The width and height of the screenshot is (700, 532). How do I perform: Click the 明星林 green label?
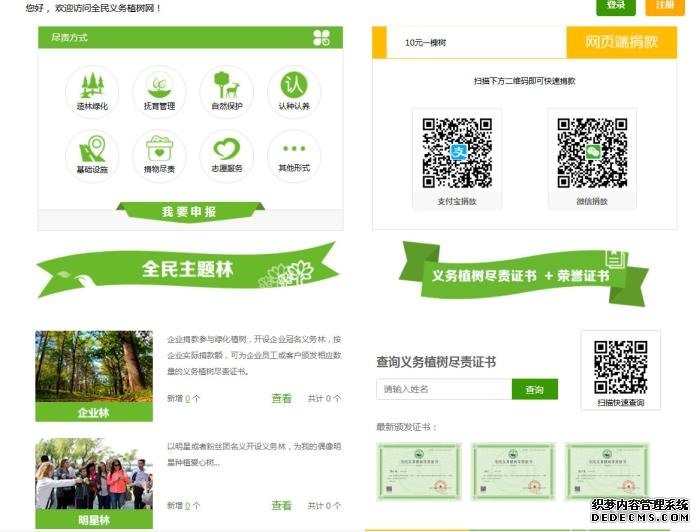pyautogui.click(x=94, y=520)
